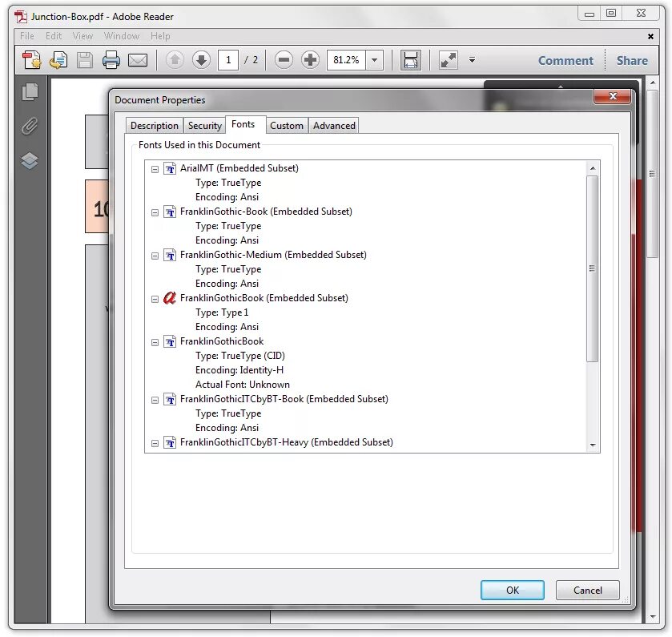Open the Comment pane
The width and height of the screenshot is (672, 637).
coord(565,60)
